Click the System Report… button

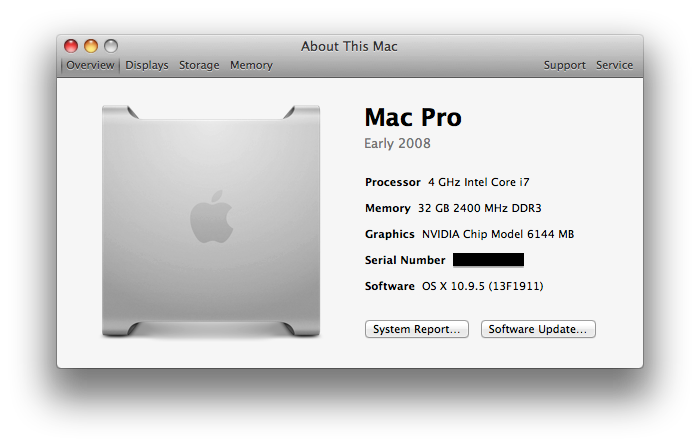pyautogui.click(x=417, y=329)
